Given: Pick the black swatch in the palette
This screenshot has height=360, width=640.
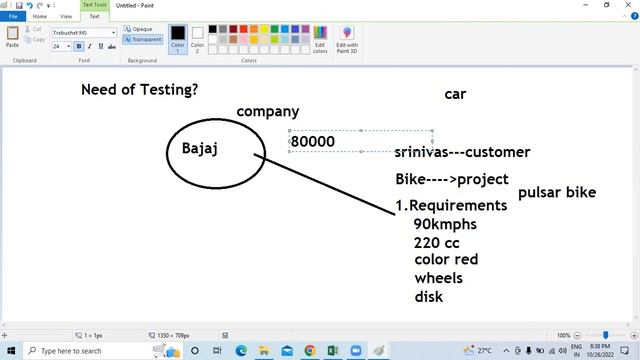Looking at the screenshot, I should point(213,29).
